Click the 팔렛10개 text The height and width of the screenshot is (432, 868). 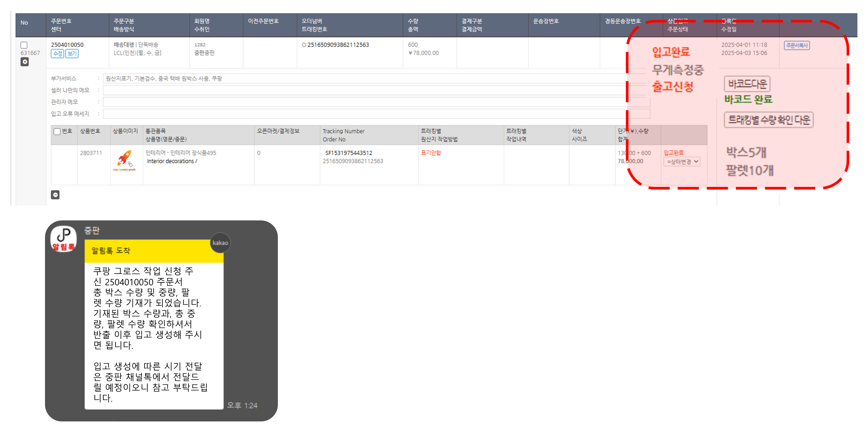pos(749,170)
